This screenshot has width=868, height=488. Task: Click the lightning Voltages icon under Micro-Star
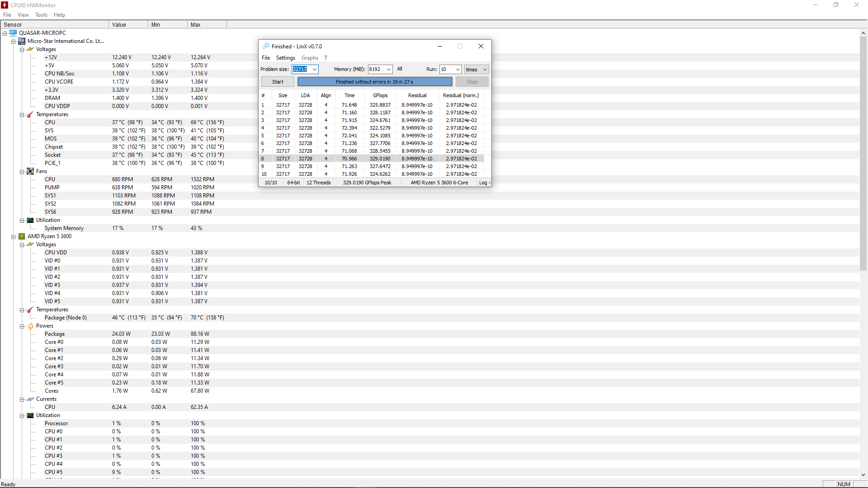coord(30,49)
